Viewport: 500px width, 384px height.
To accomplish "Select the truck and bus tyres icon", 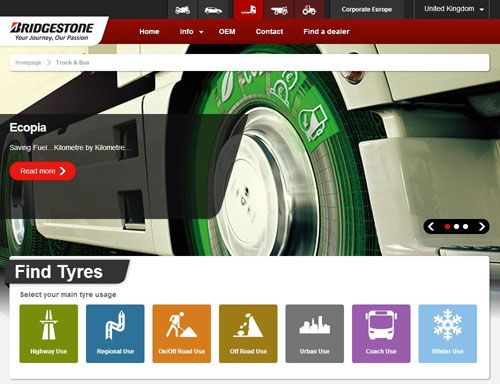I will [x=248, y=10].
